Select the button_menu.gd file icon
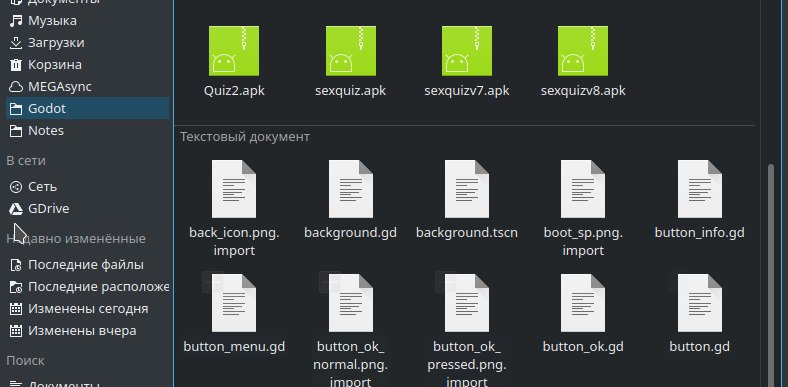Screen dimensions: 788x387 point(234,303)
